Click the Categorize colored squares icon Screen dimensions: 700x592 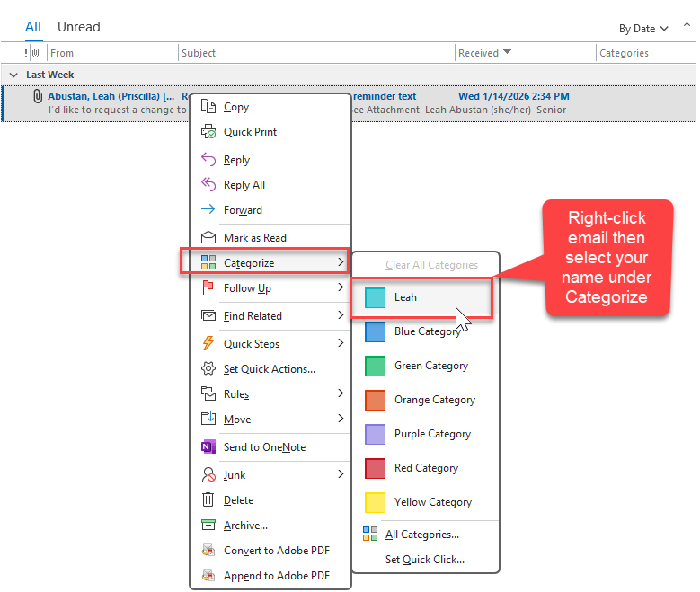(x=208, y=262)
